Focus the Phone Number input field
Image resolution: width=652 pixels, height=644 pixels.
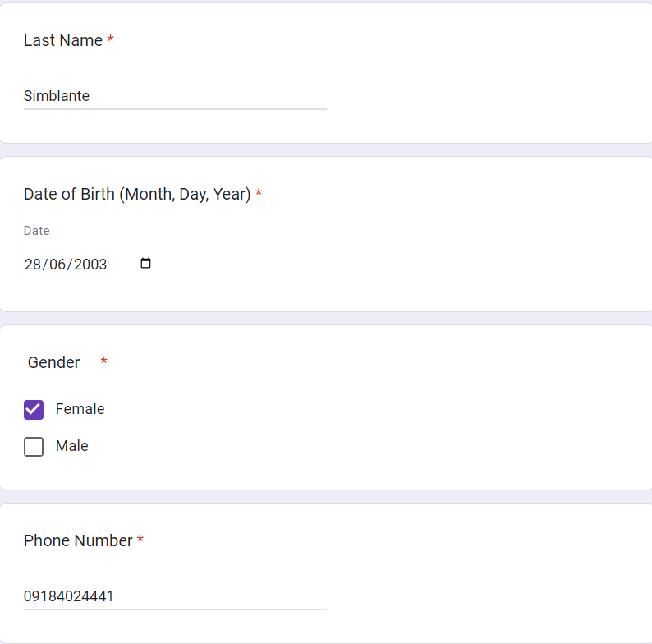[175, 596]
